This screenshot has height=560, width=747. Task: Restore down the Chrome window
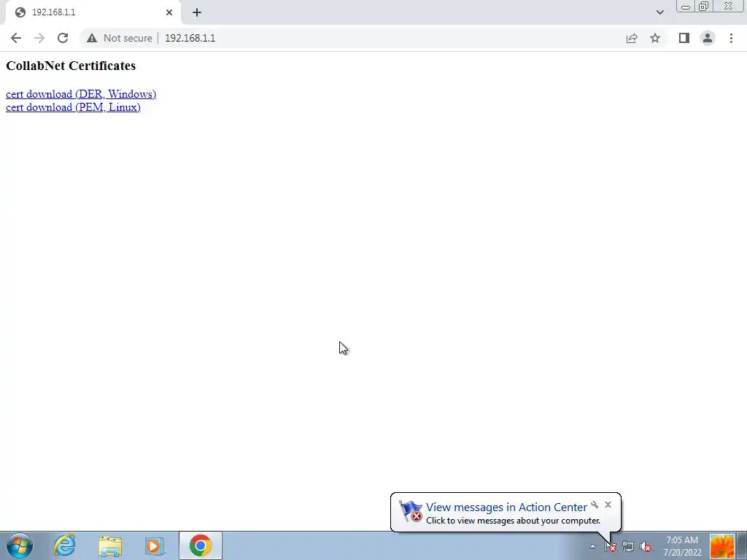click(703, 7)
